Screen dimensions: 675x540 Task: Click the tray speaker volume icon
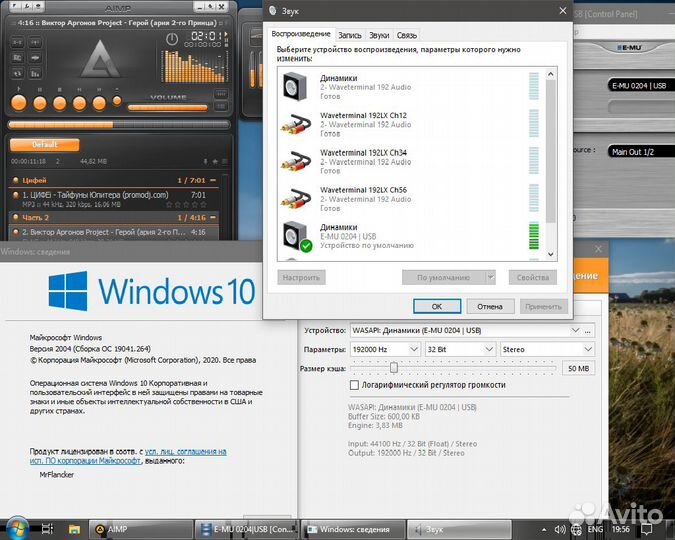(x=560, y=529)
